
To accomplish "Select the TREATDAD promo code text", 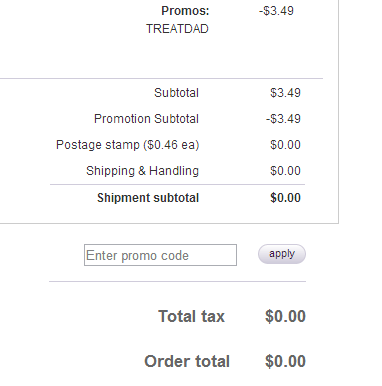I will click(177, 29).
